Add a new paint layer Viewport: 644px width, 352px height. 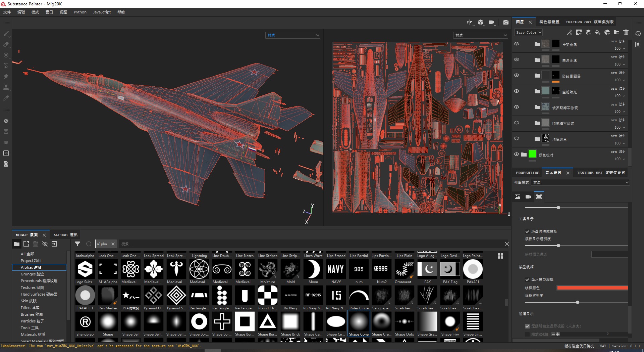pos(588,32)
